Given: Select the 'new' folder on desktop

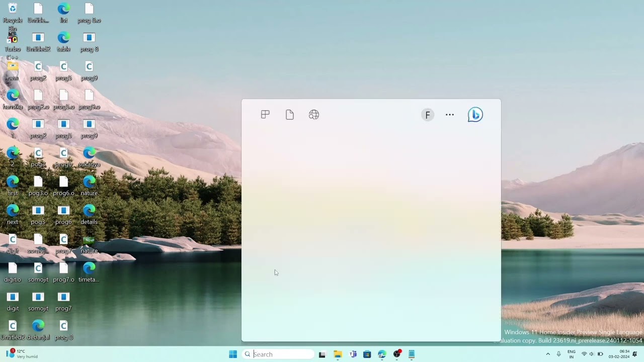Looking at the screenshot, I should tap(13, 71).
